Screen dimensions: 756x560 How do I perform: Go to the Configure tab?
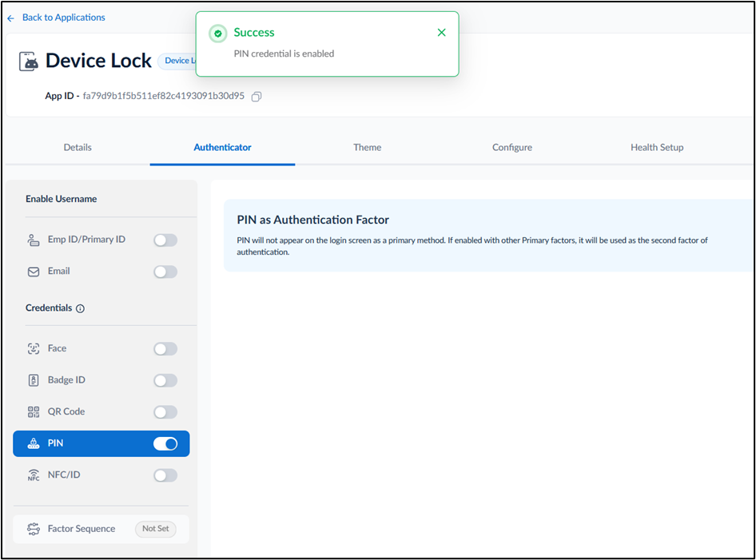(512, 148)
